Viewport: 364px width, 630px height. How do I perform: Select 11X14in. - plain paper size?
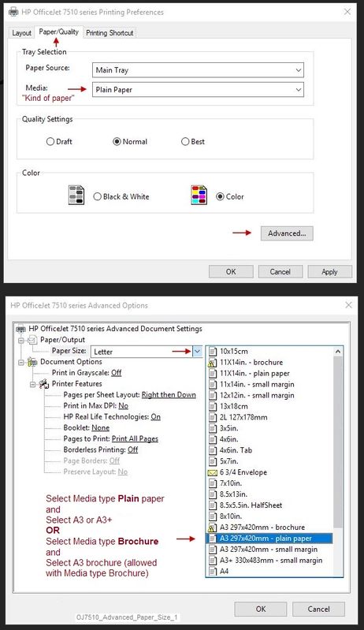(254, 373)
